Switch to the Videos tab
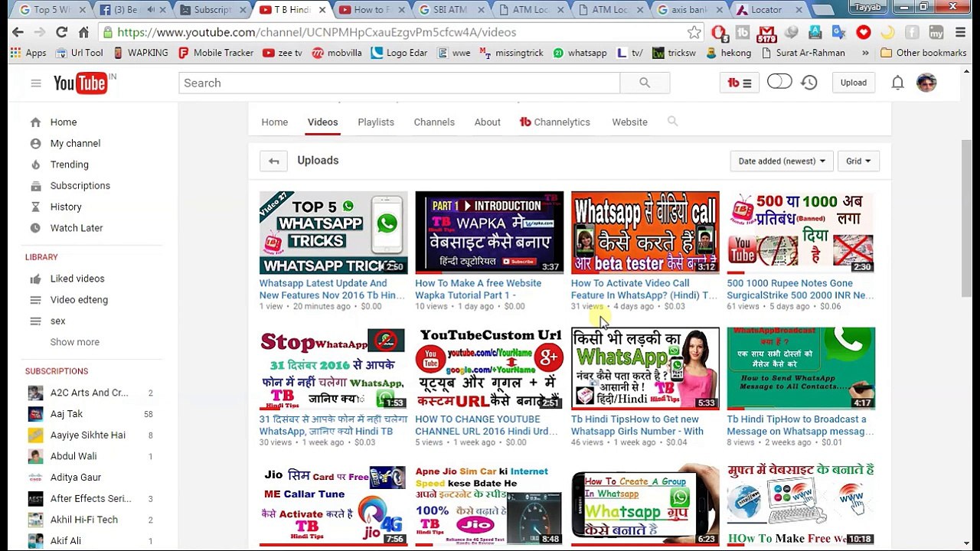This screenshot has width=980, height=551. click(x=322, y=122)
